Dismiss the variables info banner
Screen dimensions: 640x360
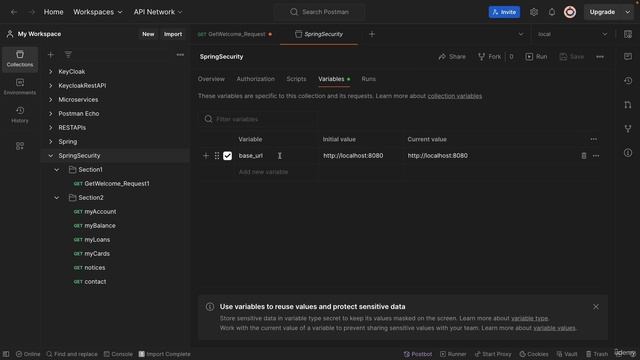(596, 307)
